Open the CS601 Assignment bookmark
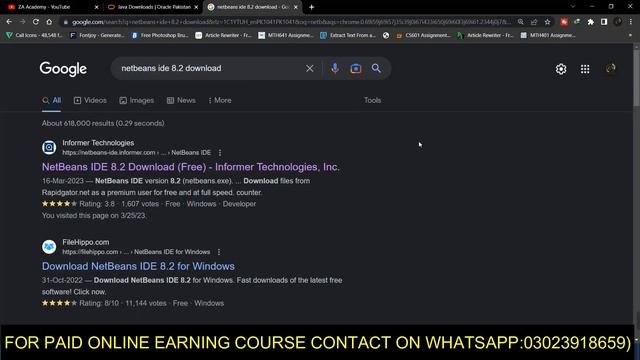640x360 pixels. tap(423, 36)
